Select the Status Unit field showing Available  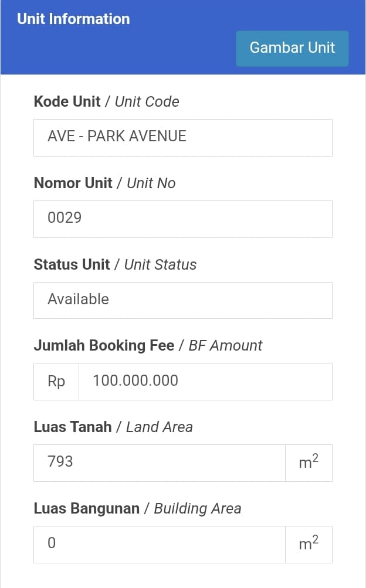tap(182, 300)
